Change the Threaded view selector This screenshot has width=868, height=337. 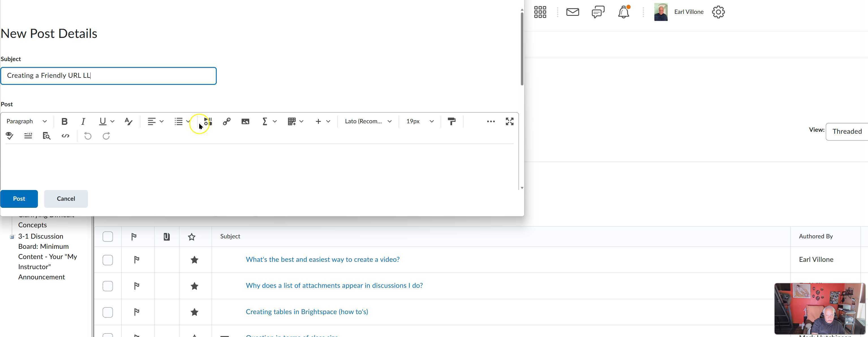(x=847, y=131)
